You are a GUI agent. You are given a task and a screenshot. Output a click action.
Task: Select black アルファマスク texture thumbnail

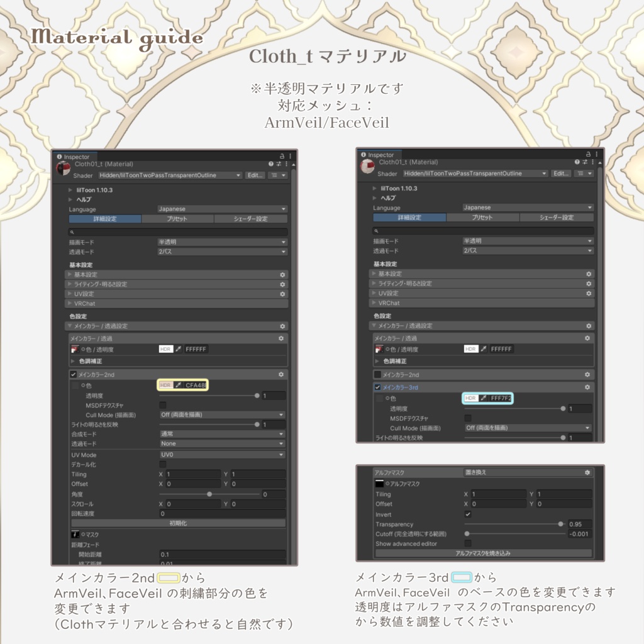[x=379, y=484]
